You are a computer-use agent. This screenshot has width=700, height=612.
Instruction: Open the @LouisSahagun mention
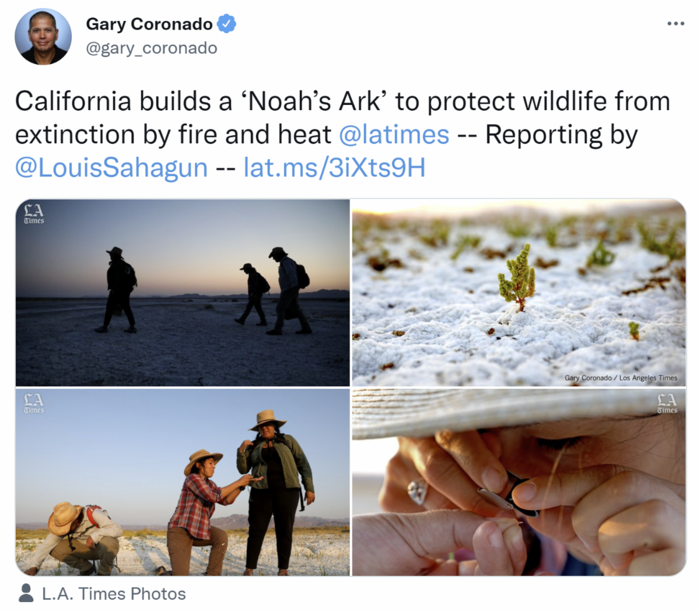tap(111, 168)
